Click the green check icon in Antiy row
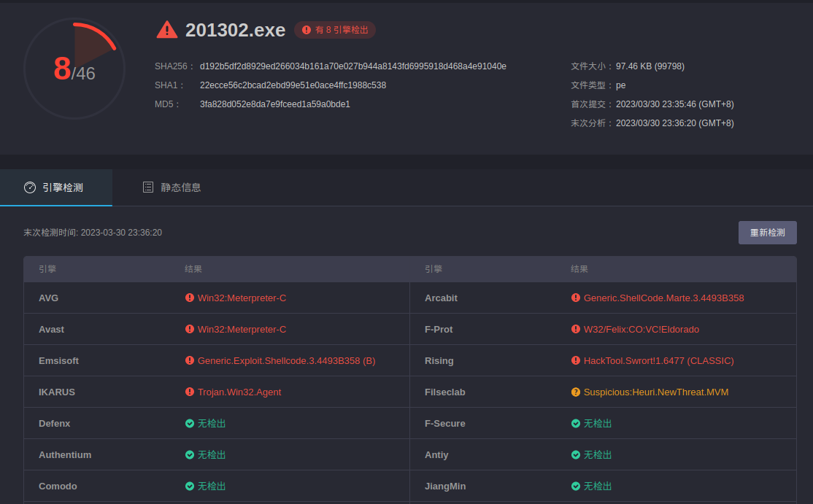The height and width of the screenshot is (504, 813). [576, 455]
